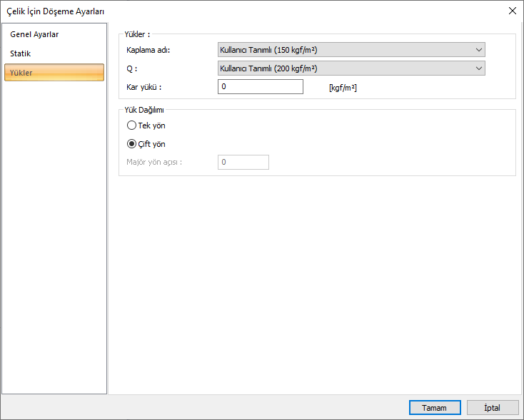Click the arrow of the 150 kgf/m² dropdown
524x420 pixels.
(x=478, y=49)
